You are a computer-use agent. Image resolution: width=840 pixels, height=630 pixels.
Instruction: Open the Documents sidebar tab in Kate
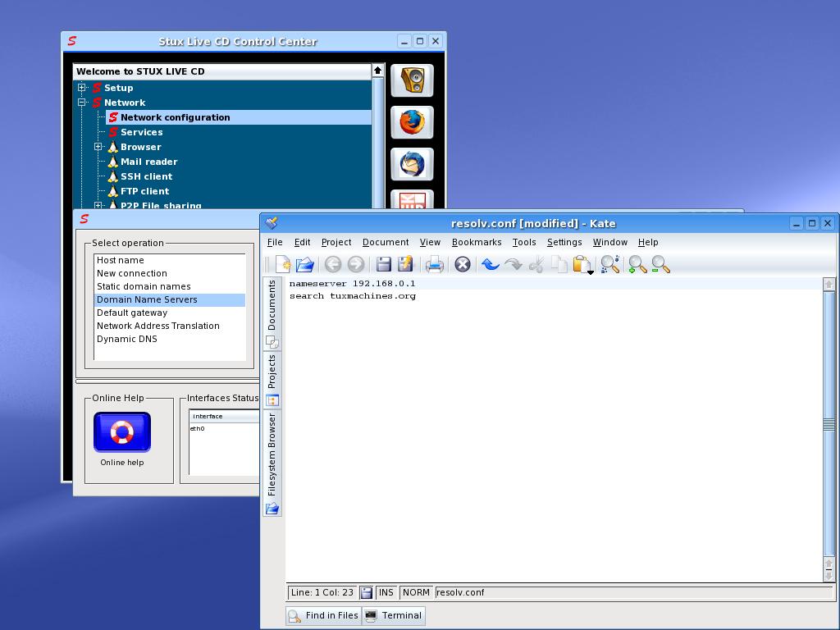[x=272, y=314]
